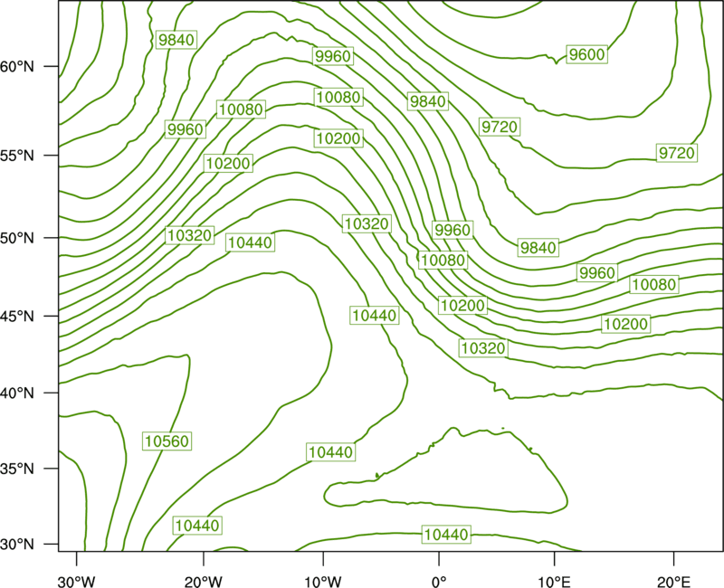The width and height of the screenshot is (724, 588).
Task: Click the 10320 label nearest the 50°N tick
Action: coord(190,235)
